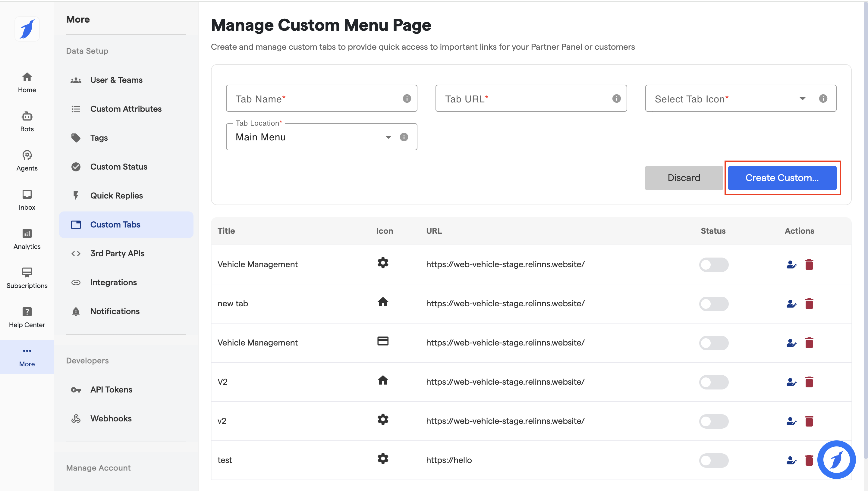
Task: Open the Quick Replies menu item
Action: click(x=116, y=195)
